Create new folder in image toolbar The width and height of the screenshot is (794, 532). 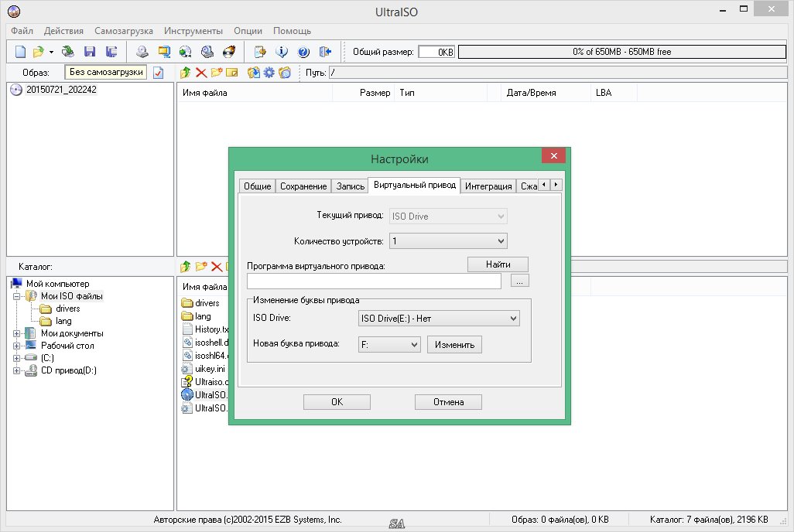point(217,73)
